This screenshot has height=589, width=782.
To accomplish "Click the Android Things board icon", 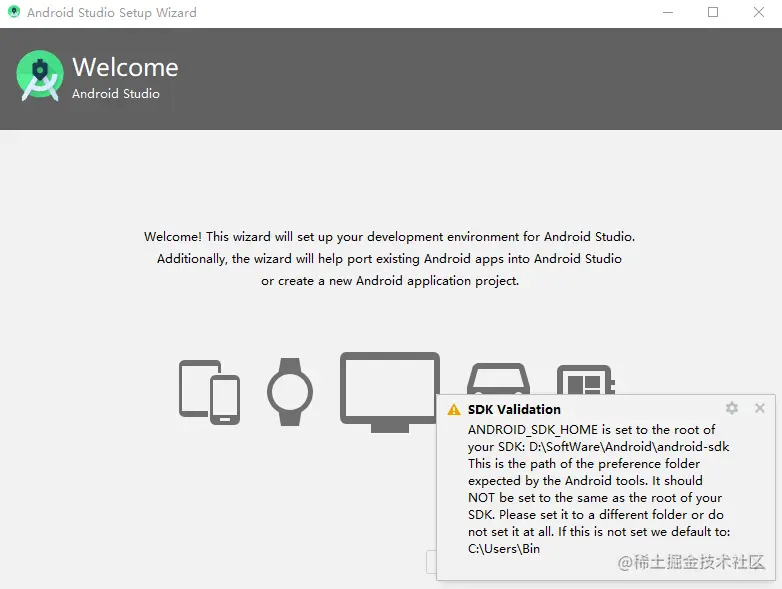I will 586,380.
